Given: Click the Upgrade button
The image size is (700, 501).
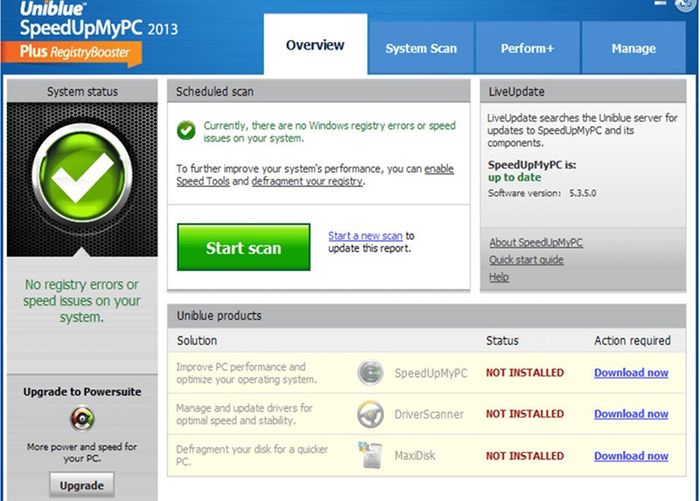Looking at the screenshot, I should tap(82, 485).
